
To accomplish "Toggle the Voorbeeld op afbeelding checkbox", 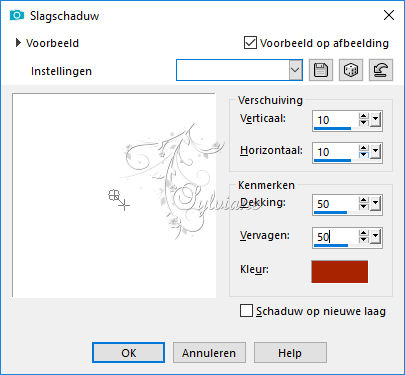I will [250, 43].
